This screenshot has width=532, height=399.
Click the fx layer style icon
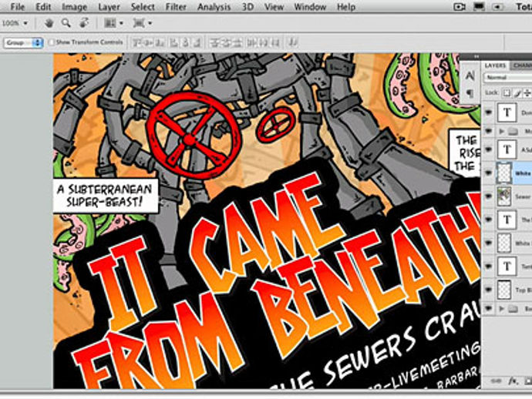tap(512, 382)
